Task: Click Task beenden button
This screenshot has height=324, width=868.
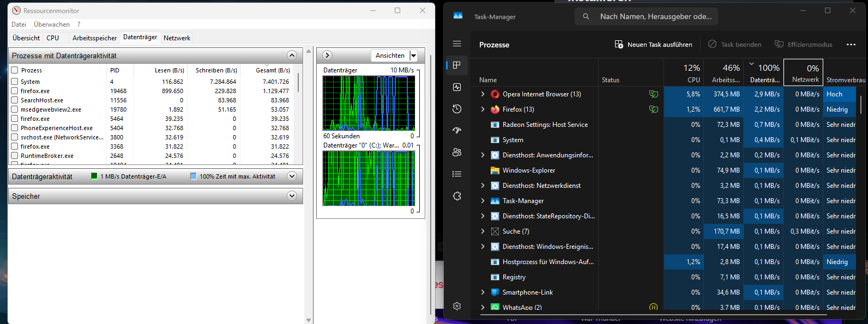Action: (734, 45)
